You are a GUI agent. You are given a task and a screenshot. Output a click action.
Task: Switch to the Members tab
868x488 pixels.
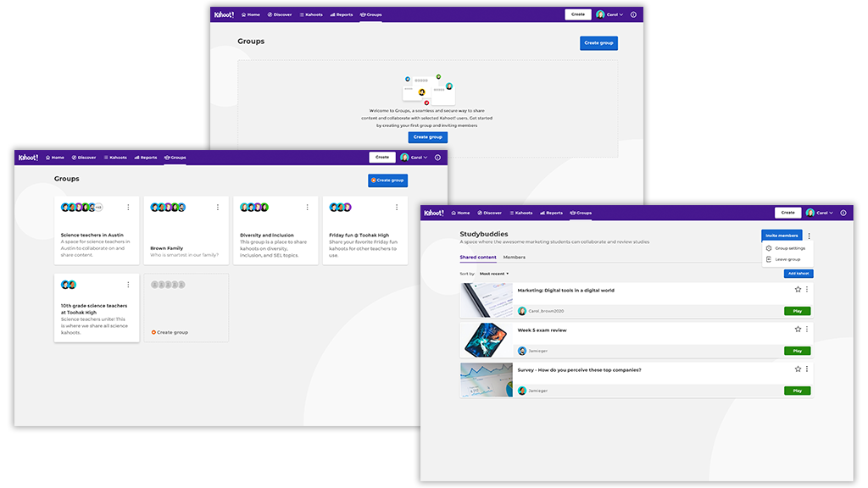[515, 258]
